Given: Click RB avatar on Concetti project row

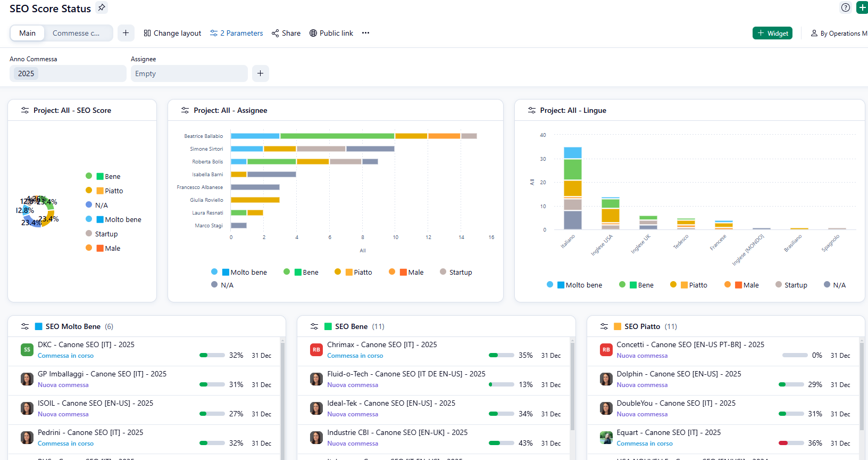Looking at the screenshot, I should click(x=606, y=350).
